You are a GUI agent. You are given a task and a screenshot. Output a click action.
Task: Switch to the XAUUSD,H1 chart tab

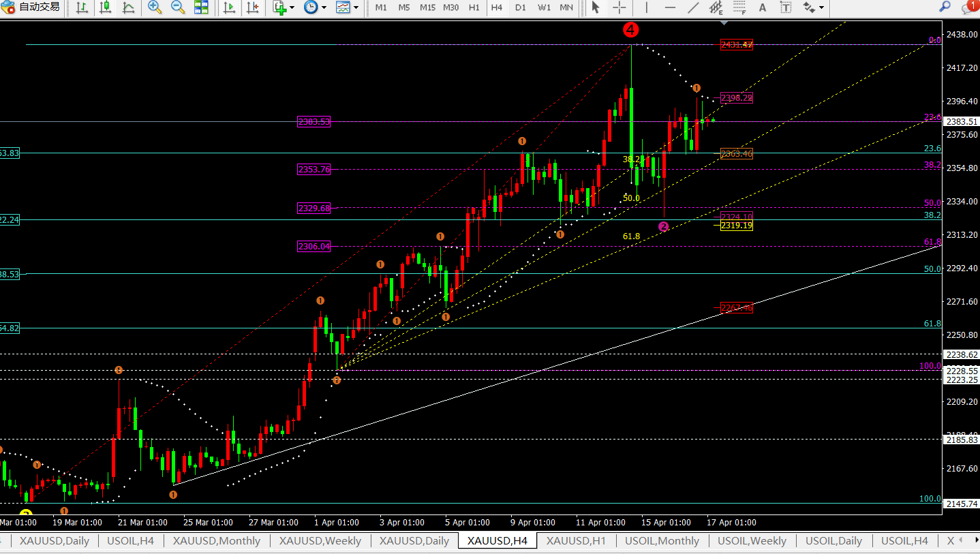(x=576, y=541)
